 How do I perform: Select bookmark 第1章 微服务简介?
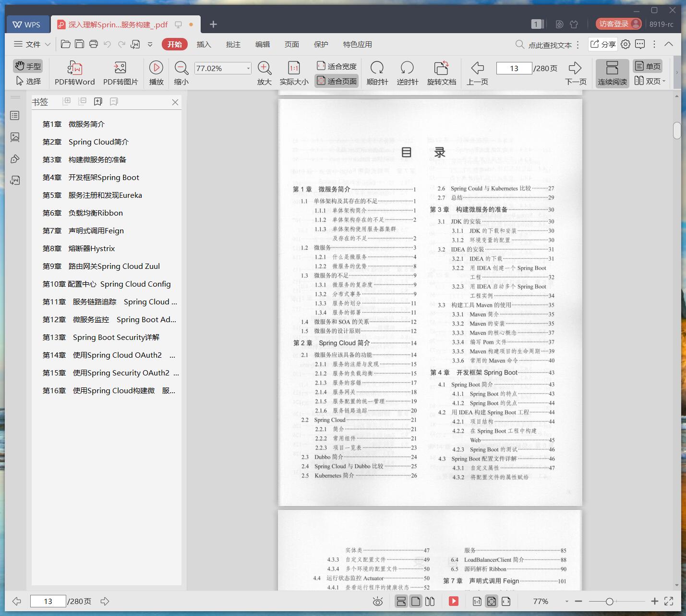(73, 124)
